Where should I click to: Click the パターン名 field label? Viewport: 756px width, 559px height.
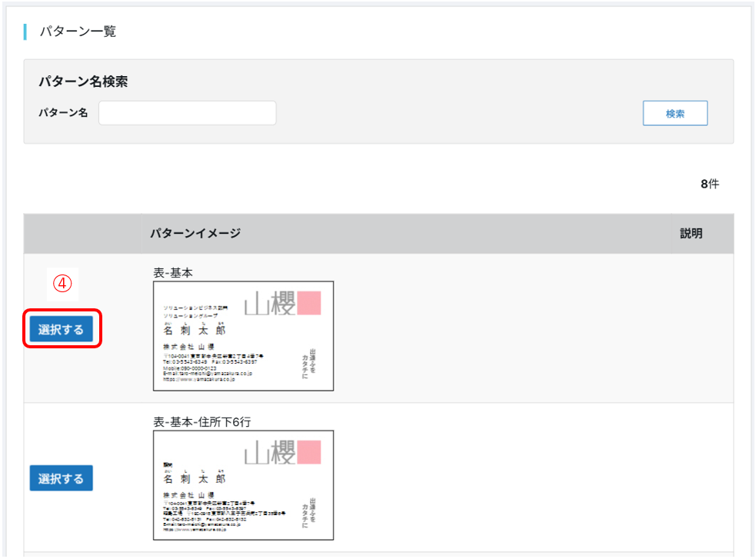(x=63, y=113)
